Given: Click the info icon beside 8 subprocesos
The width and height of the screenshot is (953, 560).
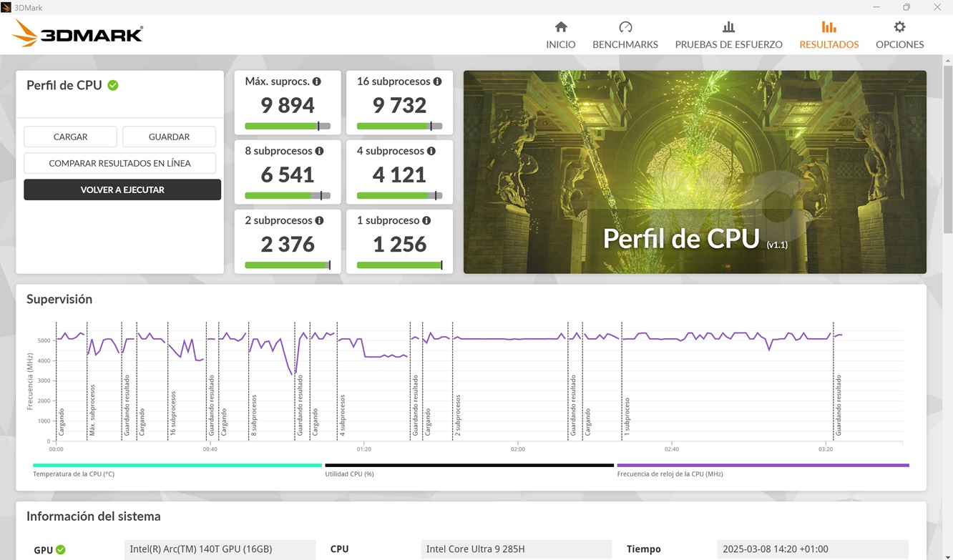Looking at the screenshot, I should [x=319, y=151].
